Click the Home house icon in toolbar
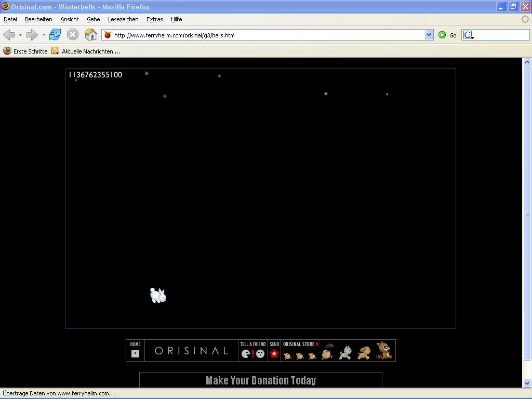532x399 pixels. click(91, 35)
